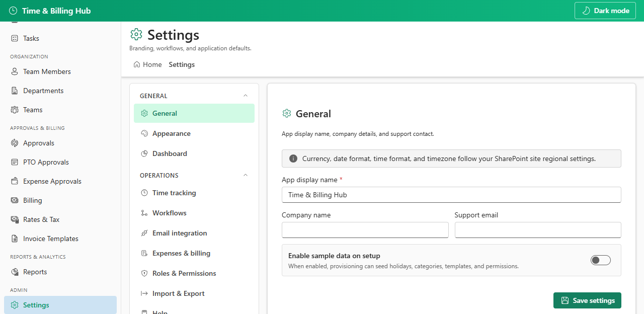Click the Departments building icon
The height and width of the screenshot is (314, 644).
point(15,91)
